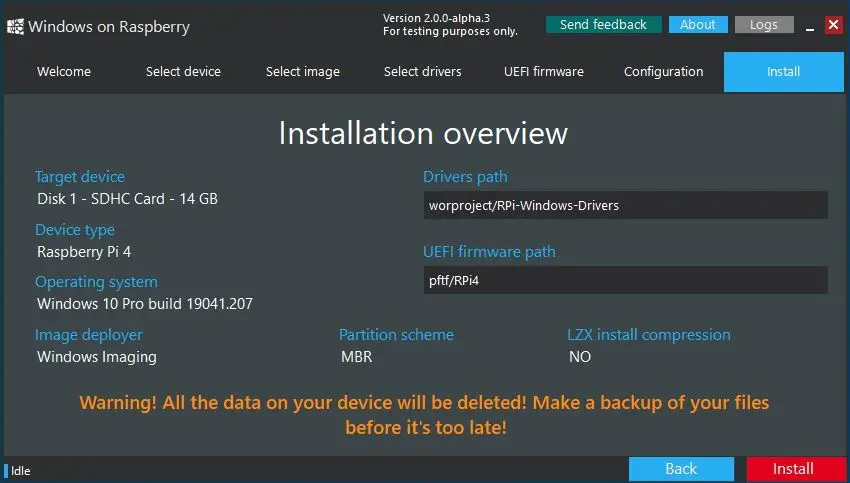Open the Select drivers tab
850x483 pixels.
pos(423,72)
